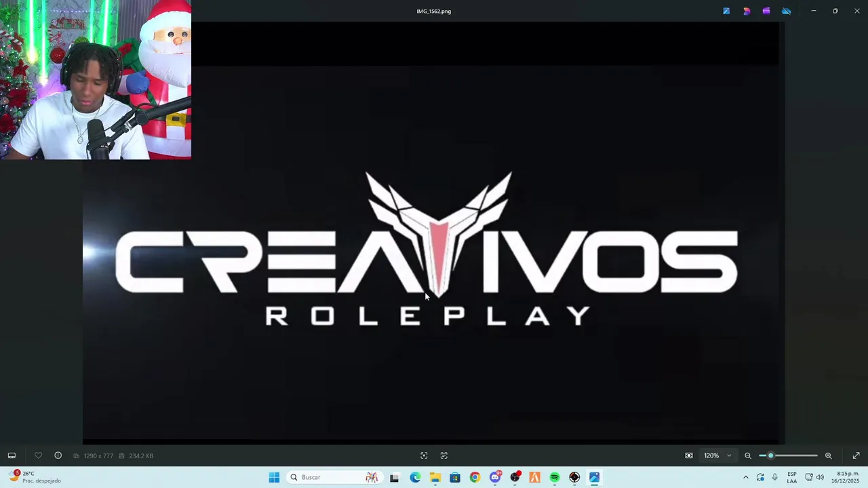Click the IMG_1562.png file name title
The height and width of the screenshot is (488, 868).
tap(434, 11)
